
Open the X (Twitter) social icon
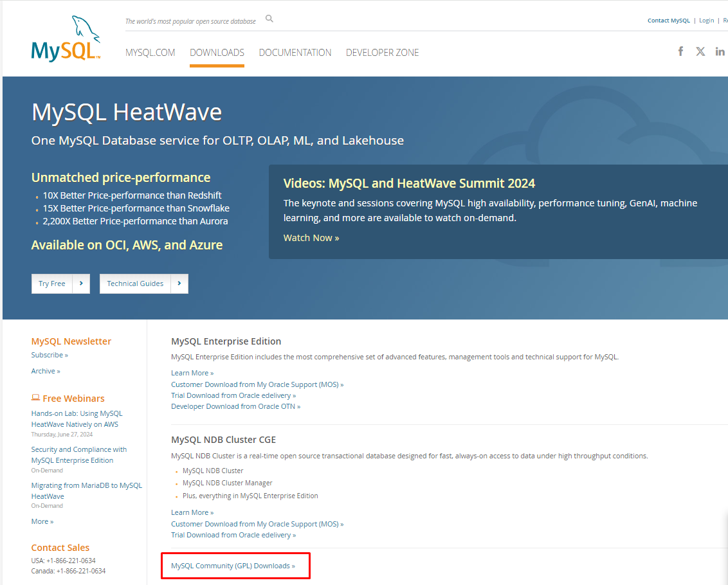pos(700,51)
